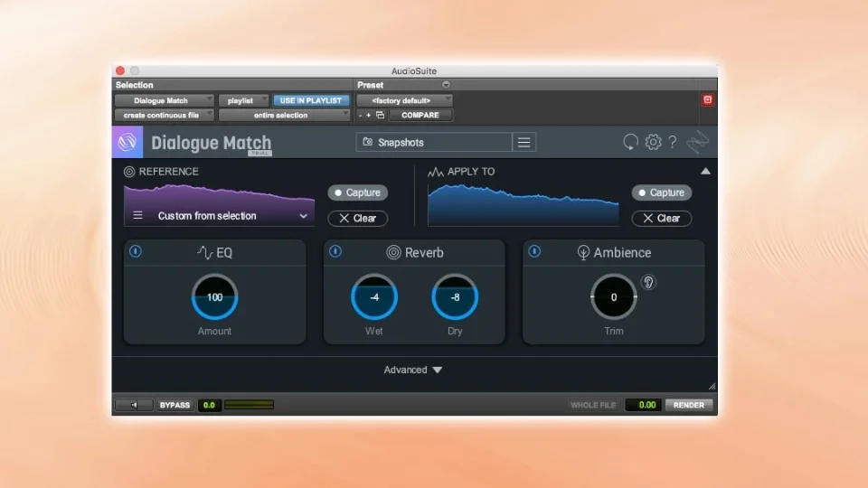Collapse the profile section with up triangle

tap(705, 171)
